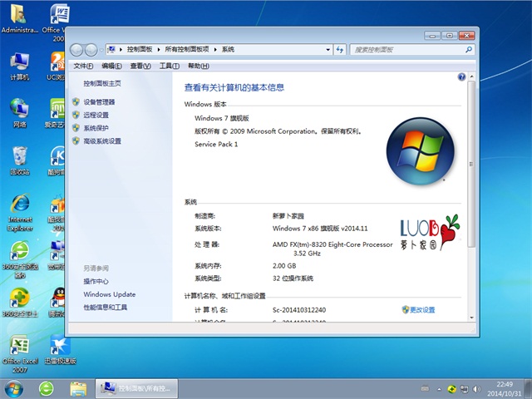The image size is (532, 399).
Task: Launch 360 browser from taskbar
Action: point(47,388)
